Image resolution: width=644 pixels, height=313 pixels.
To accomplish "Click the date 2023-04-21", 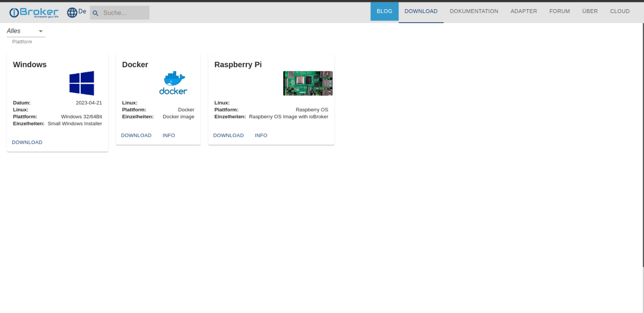I will point(89,103).
